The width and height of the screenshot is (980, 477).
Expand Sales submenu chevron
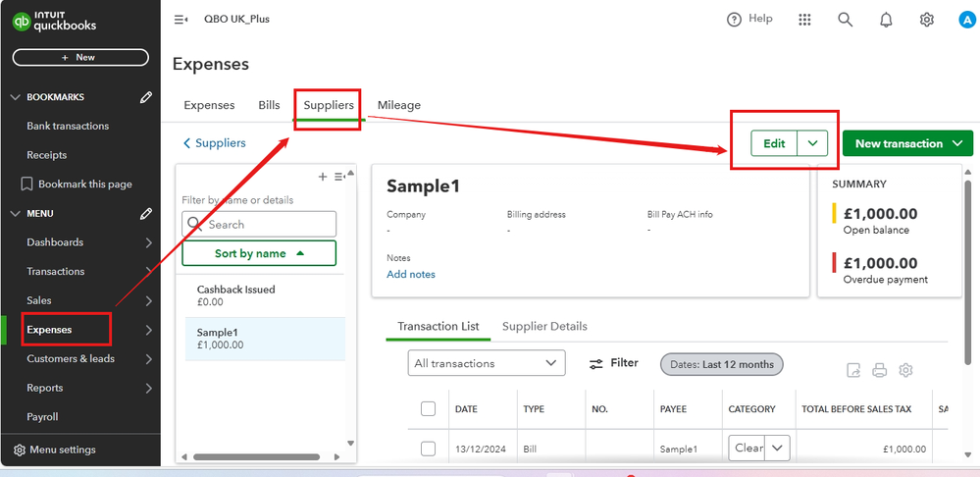tap(149, 300)
